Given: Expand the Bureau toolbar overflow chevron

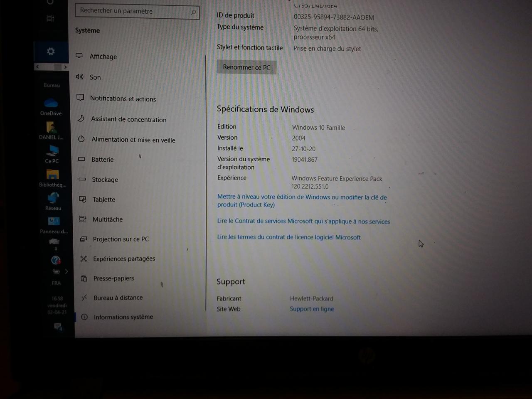Looking at the screenshot, I should click(56, 249).
